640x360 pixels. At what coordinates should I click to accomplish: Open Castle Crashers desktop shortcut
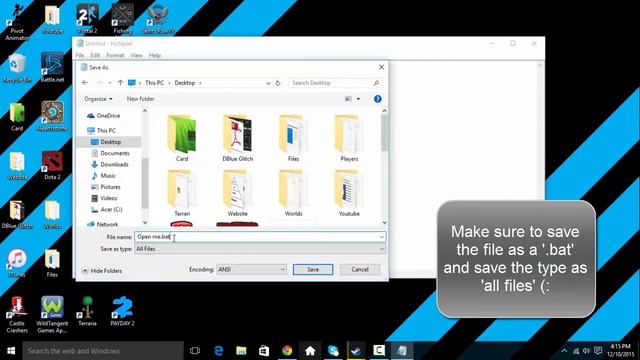pos(17,315)
